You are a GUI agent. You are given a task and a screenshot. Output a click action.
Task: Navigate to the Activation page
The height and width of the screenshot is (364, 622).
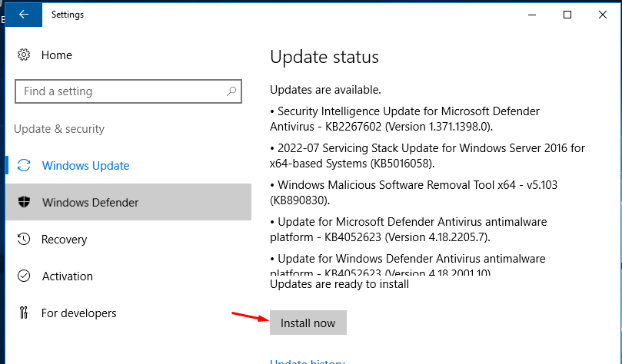click(x=67, y=276)
